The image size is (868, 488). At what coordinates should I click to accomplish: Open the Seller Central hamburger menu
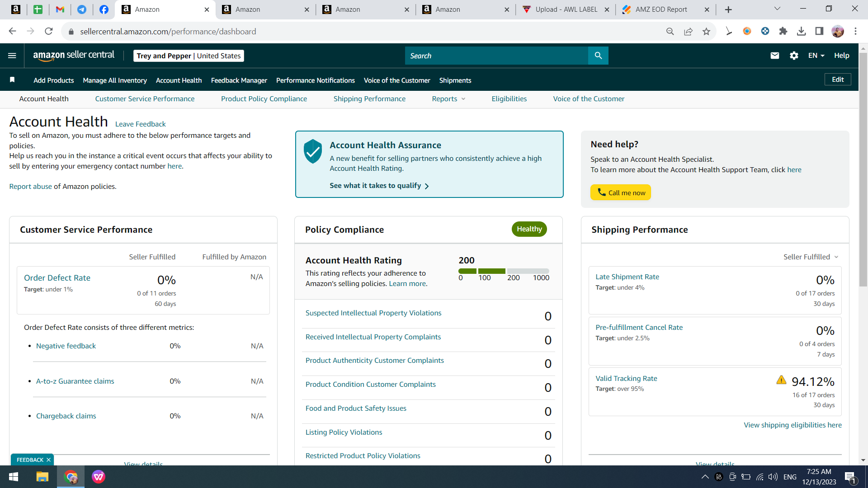coord(12,56)
